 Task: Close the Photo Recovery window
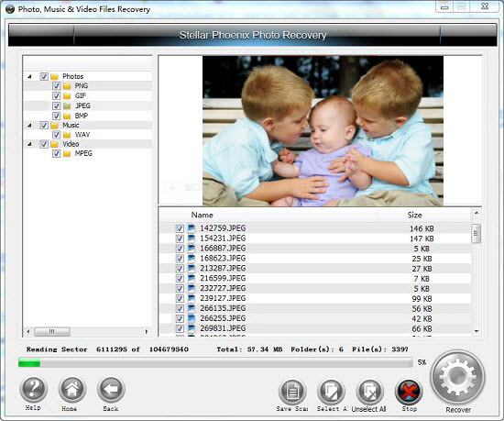[x=485, y=6]
